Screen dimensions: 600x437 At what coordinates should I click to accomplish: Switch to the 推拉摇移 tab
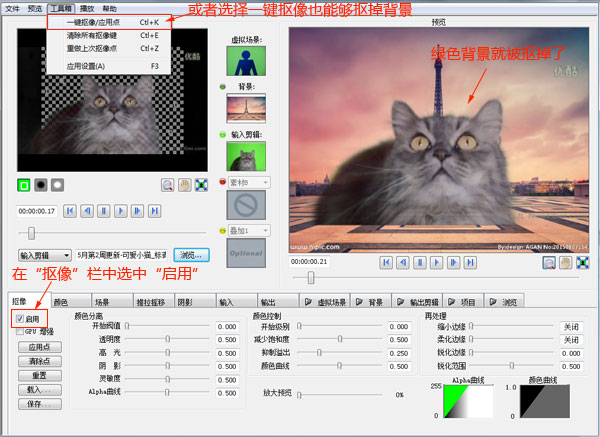154,302
